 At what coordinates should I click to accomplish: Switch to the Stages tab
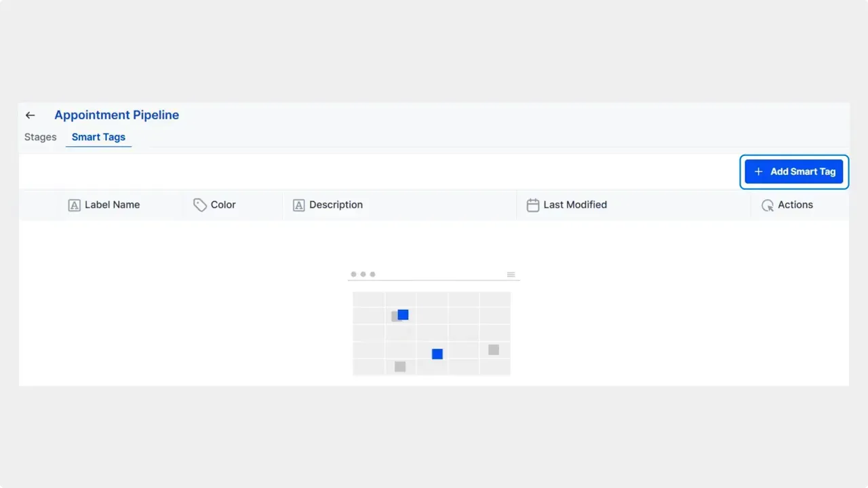40,137
